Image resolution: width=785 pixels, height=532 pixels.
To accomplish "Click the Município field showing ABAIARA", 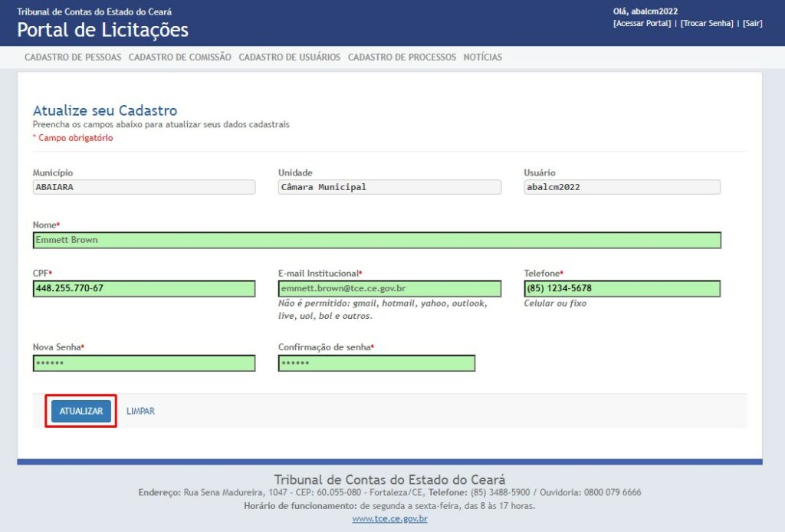I will pyautogui.click(x=143, y=187).
